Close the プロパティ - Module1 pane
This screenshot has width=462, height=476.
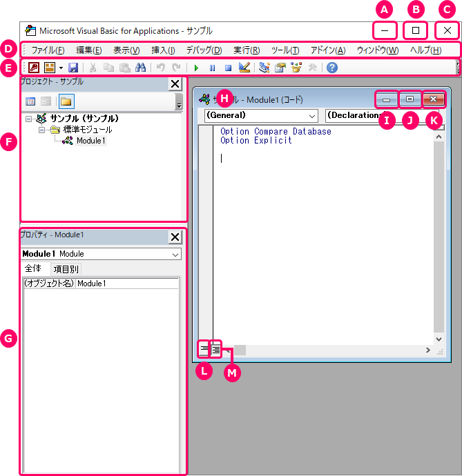pos(175,237)
